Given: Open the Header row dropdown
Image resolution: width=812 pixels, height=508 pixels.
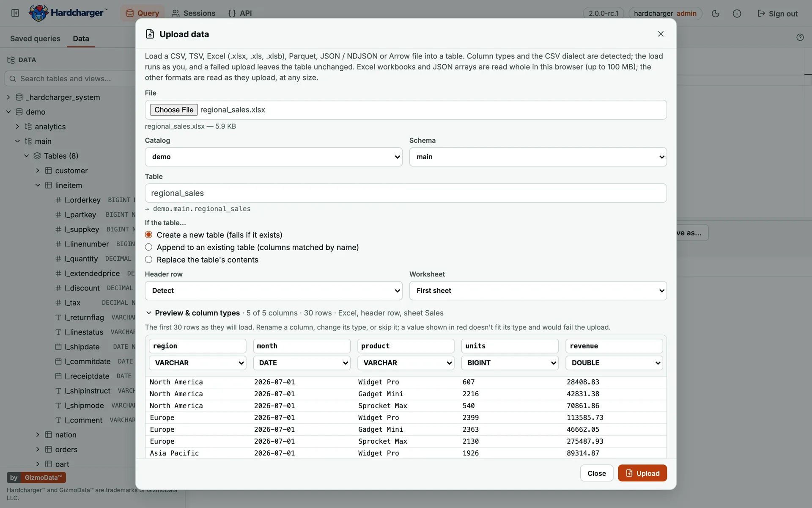Looking at the screenshot, I should 274,290.
